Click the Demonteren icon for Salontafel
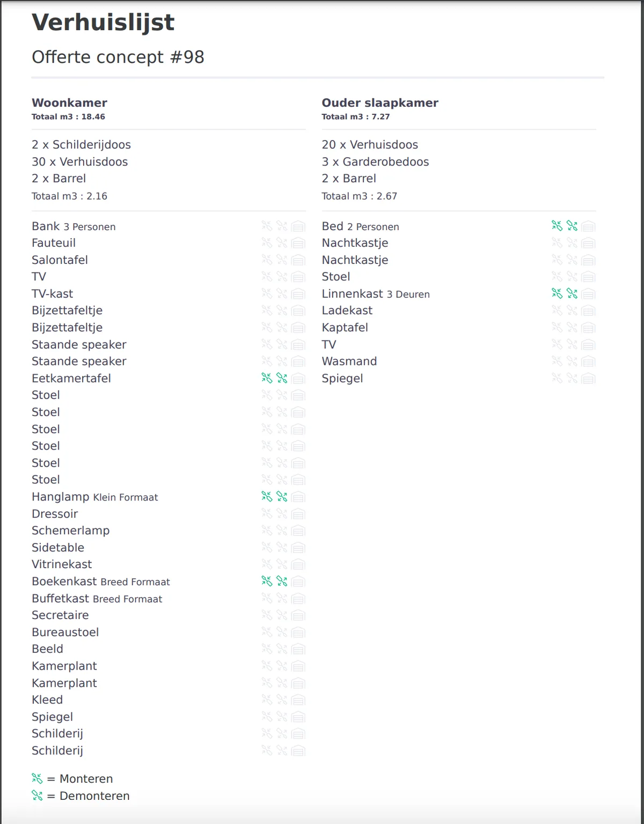644x824 pixels. pos(282,260)
